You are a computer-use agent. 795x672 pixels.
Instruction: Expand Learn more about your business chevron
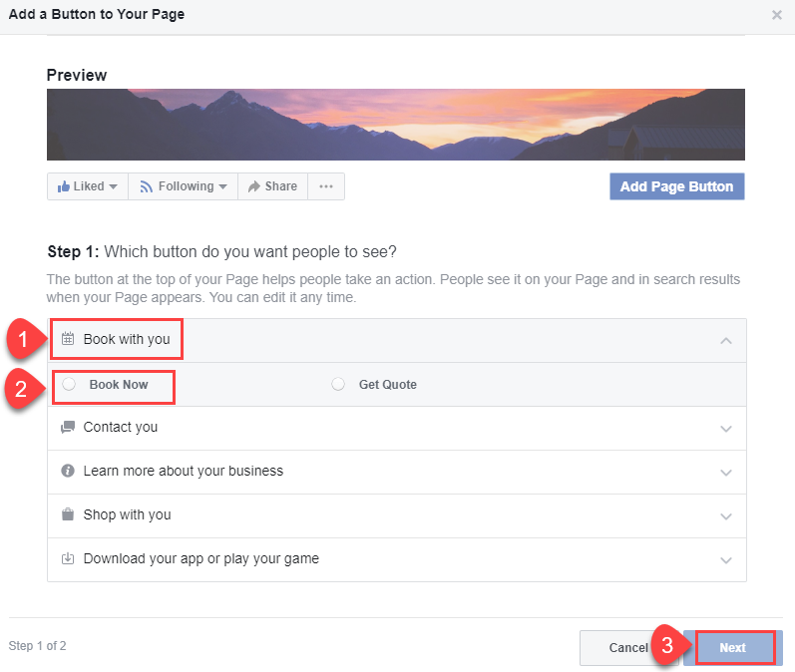(725, 473)
